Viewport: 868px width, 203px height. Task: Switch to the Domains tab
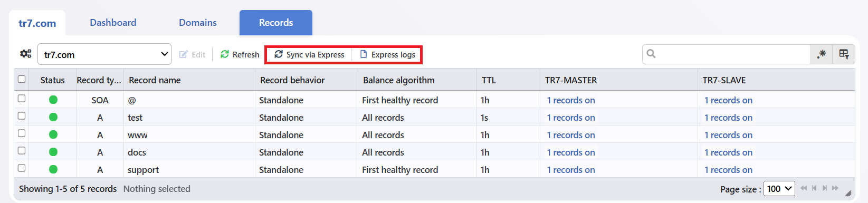198,23
